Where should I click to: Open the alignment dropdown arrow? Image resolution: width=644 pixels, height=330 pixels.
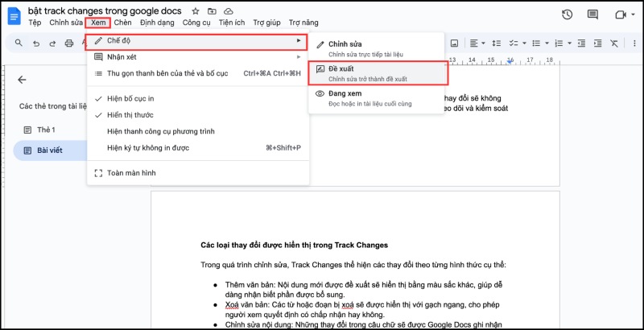pyautogui.click(x=484, y=43)
